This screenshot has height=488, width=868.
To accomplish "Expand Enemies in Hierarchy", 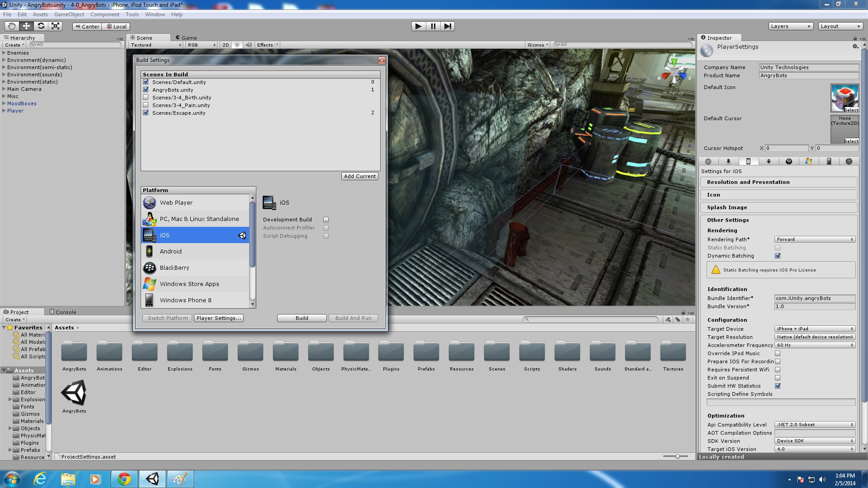I will click(x=4, y=53).
